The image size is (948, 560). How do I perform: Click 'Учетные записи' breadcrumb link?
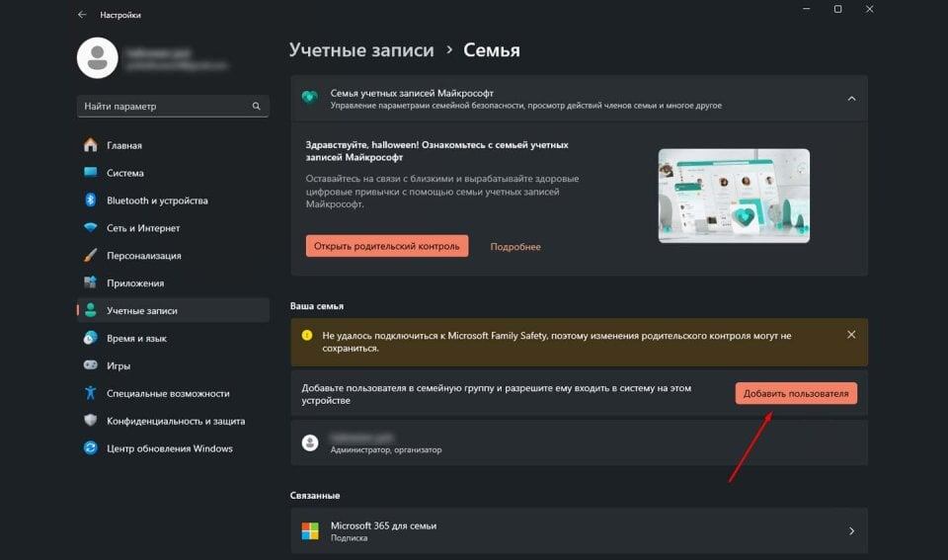point(361,50)
